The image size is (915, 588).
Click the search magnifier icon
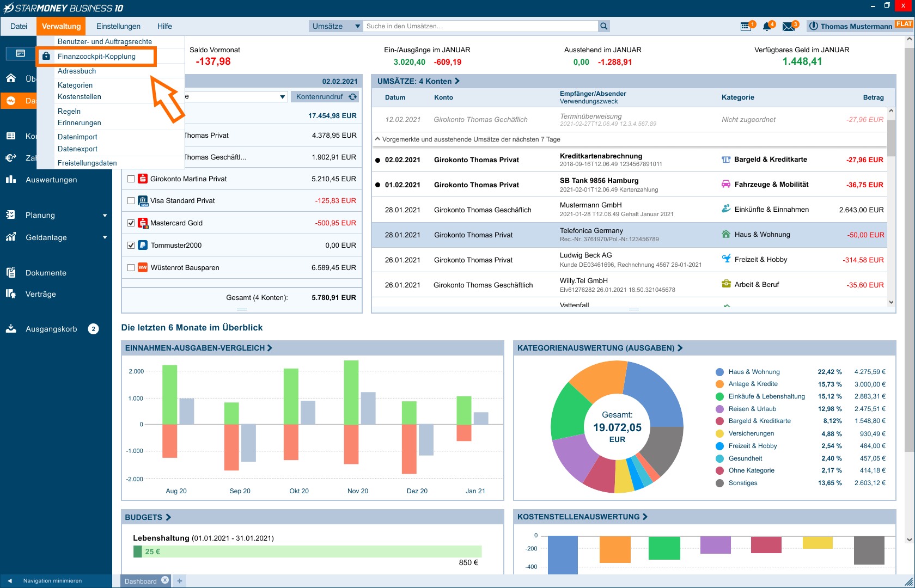(603, 26)
